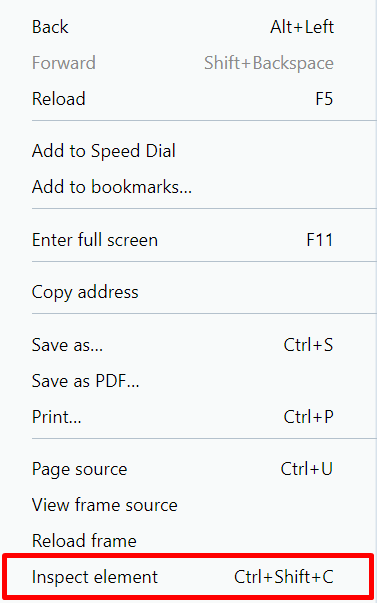Click the F5 shortcut next to Reload

(324, 99)
